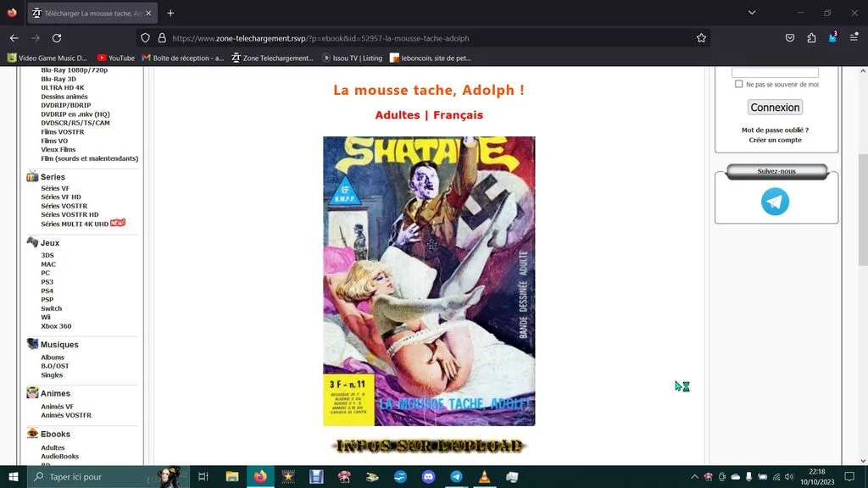The height and width of the screenshot is (488, 868).
Task: Open a new browser tab
Action: (170, 13)
